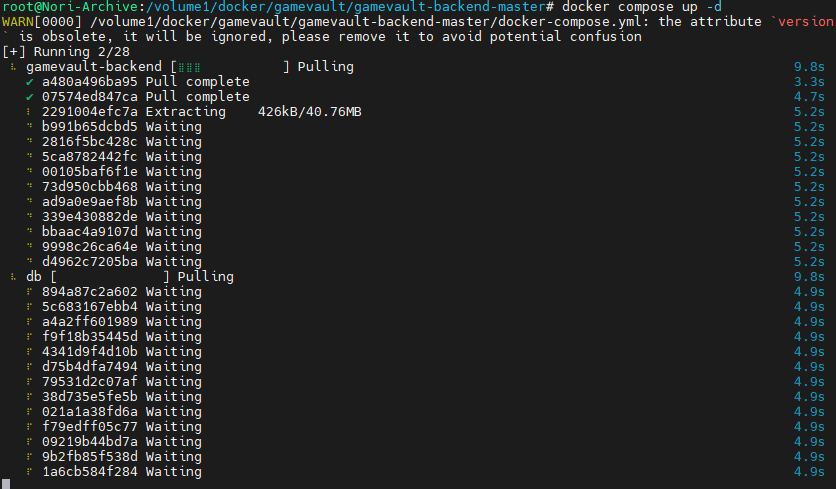
Task: Click the spinner beside layer 1a6cb584f284
Action: click(x=31, y=472)
